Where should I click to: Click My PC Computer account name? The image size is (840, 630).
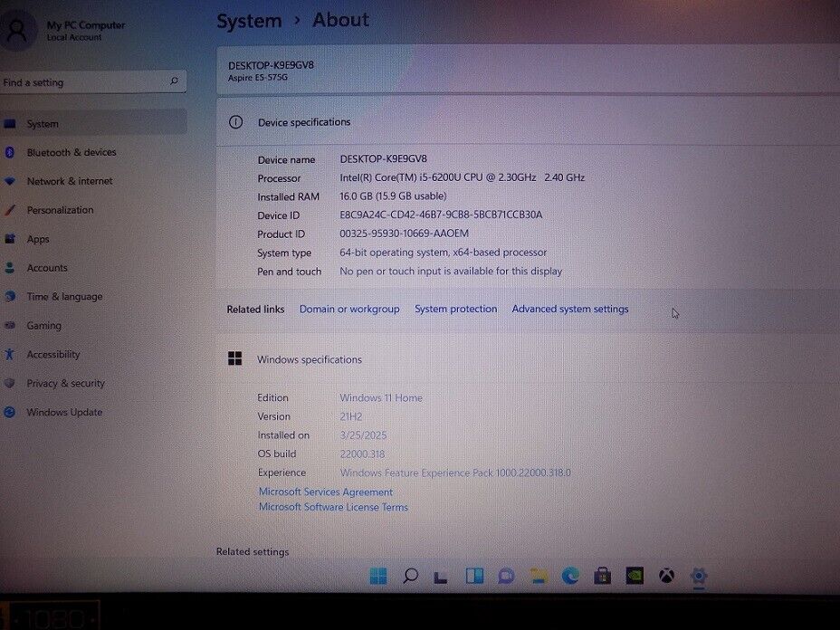click(86, 25)
